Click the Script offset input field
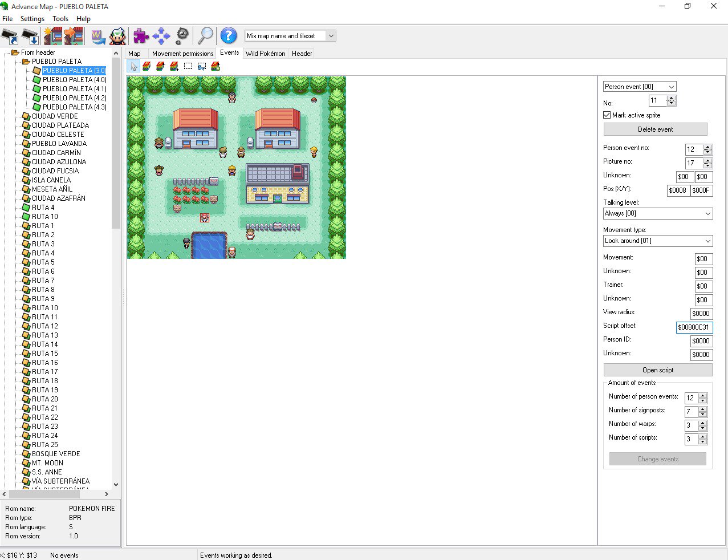 [x=694, y=327]
